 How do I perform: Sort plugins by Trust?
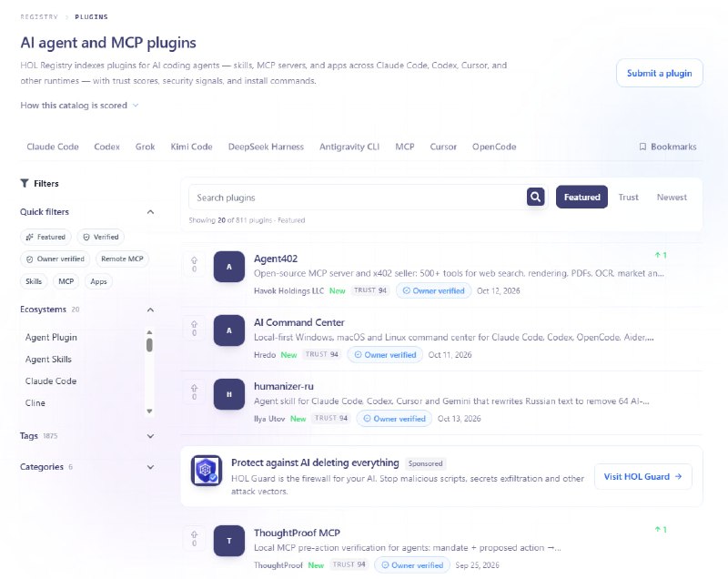tap(628, 197)
